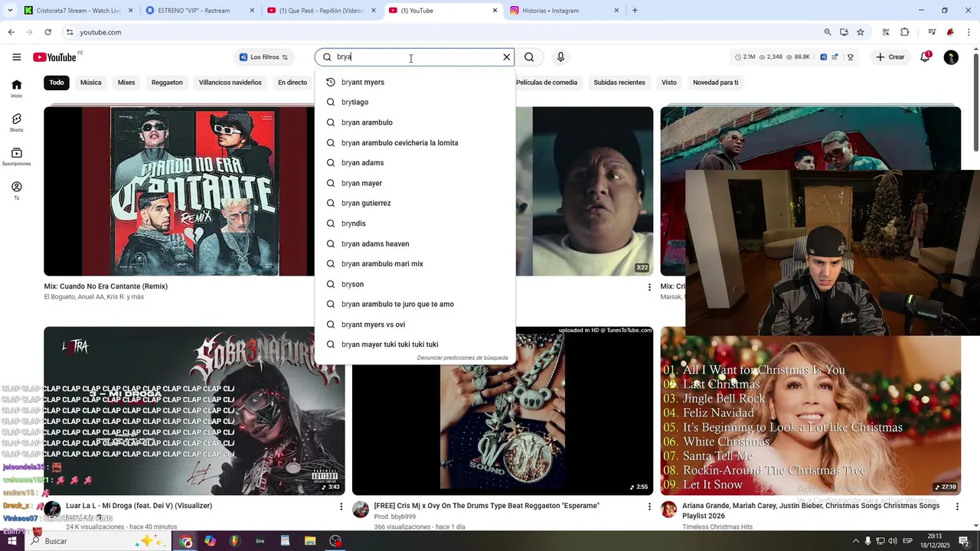This screenshot has width=980, height=551.
Task: Open Inicio in the left sidebar
Action: [17, 89]
